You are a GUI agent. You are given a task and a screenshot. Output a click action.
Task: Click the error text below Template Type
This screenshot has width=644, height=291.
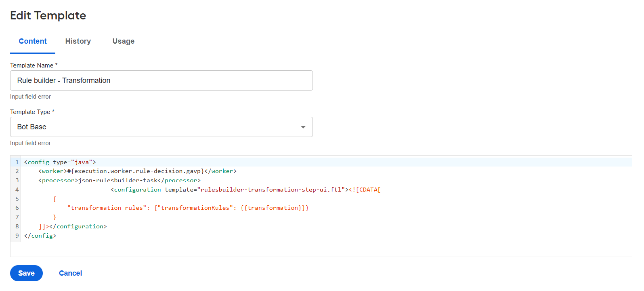[x=30, y=143]
